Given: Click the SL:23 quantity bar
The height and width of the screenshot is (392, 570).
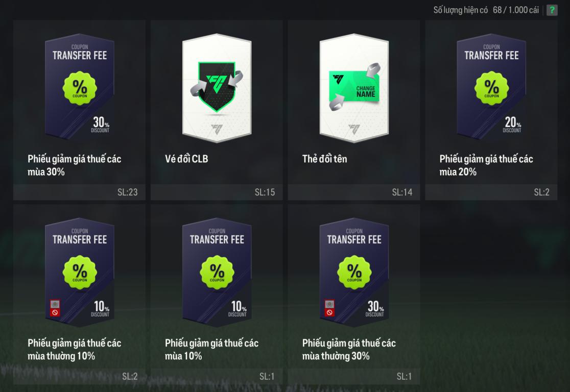Looking at the screenshot, I should point(79,192).
